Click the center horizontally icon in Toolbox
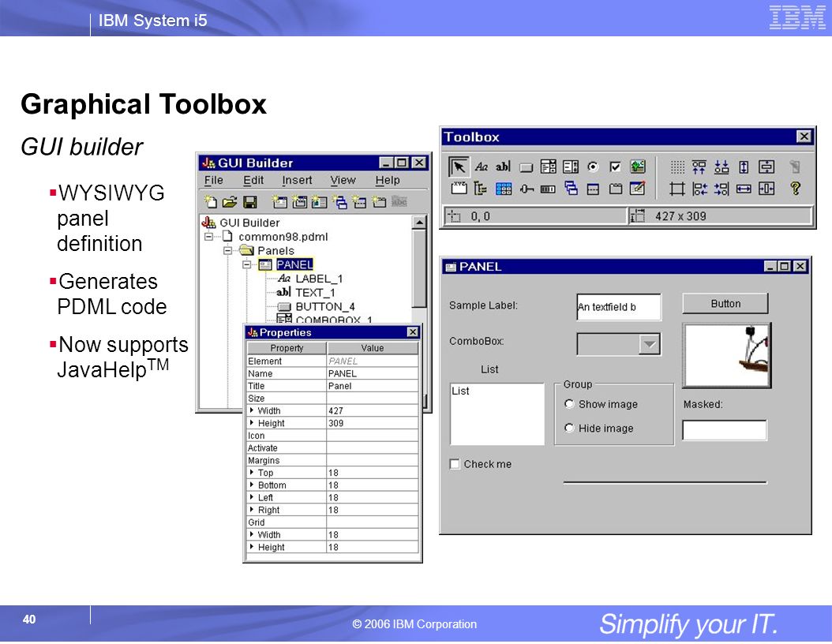Image resolution: width=832 pixels, height=644 pixels. click(766, 189)
